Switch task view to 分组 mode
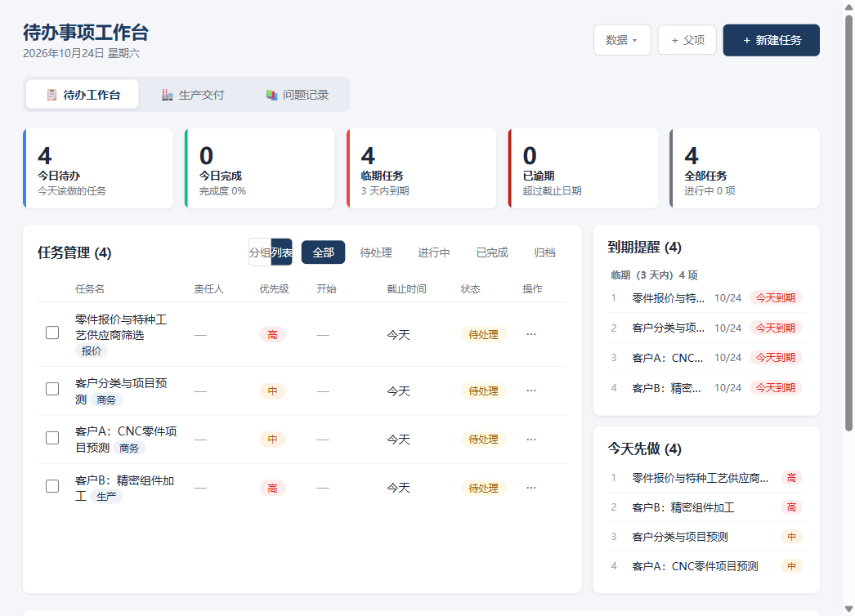The height and width of the screenshot is (616, 855). coord(260,252)
